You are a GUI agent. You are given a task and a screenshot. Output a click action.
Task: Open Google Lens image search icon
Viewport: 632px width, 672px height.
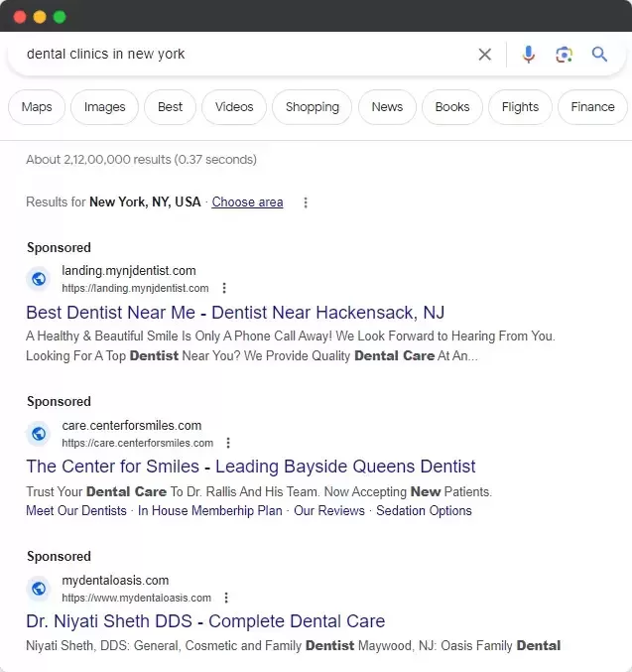(564, 55)
